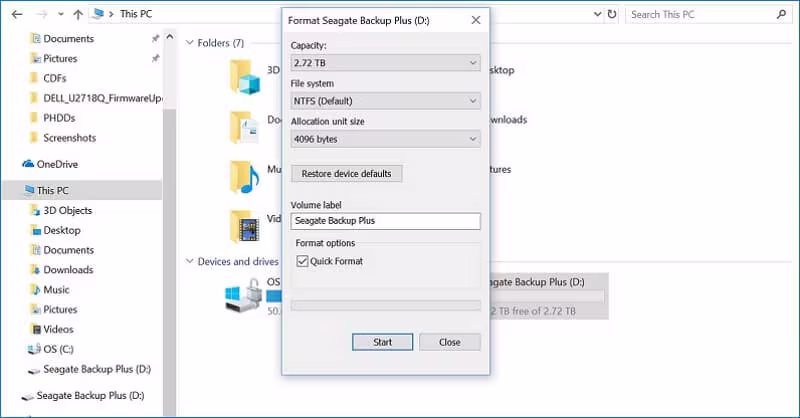
Task: Open Videos in the navigation pane
Action: (58, 330)
